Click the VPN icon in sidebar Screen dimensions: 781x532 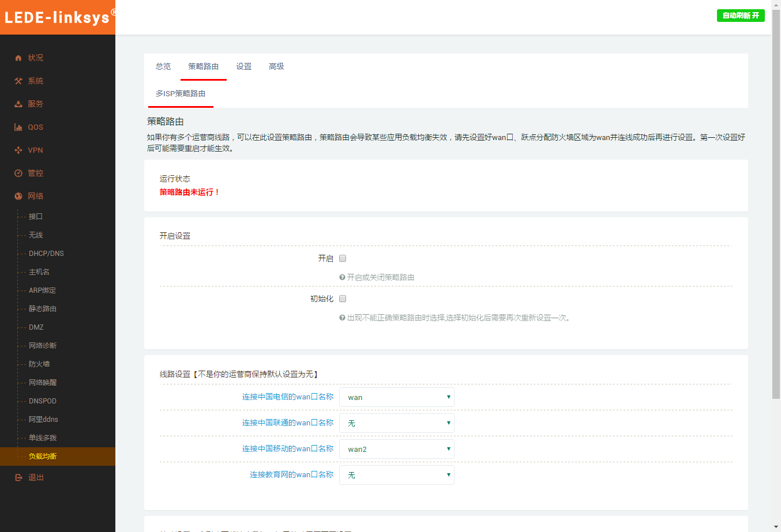[x=18, y=150]
